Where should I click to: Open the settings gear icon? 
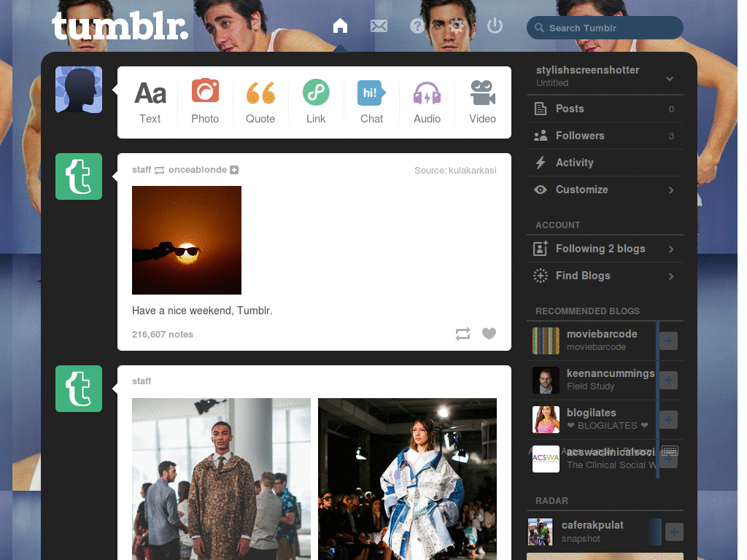(457, 26)
